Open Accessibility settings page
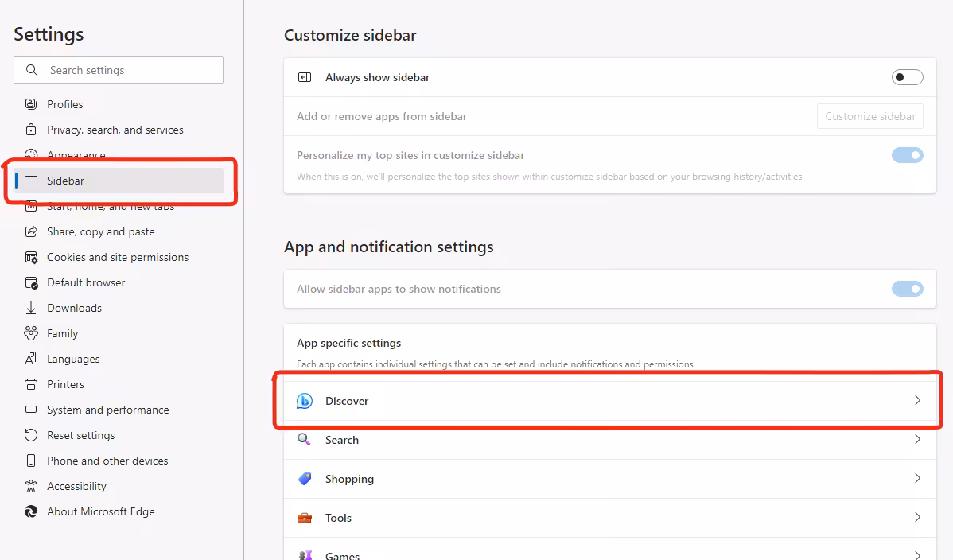The height and width of the screenshot is (560, 953). point(119,486)
